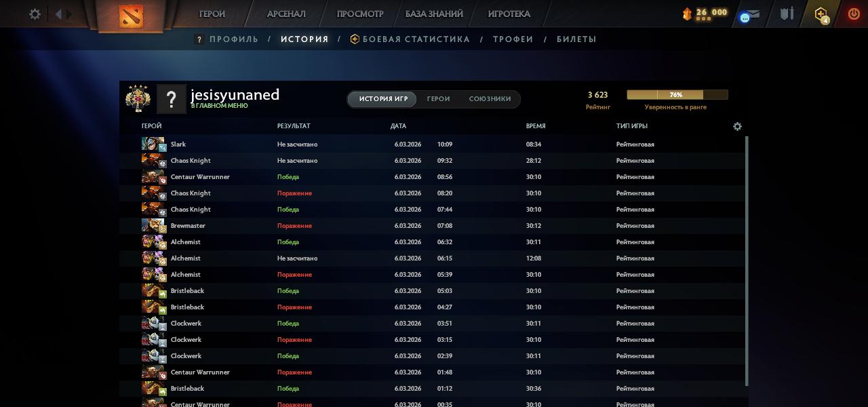Click the match list vertical scrollbar
868x407 pixels.
[x=747, y=258]
